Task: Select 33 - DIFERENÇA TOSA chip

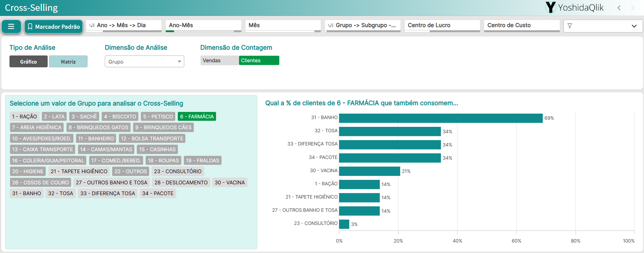Action: point(108,193)
